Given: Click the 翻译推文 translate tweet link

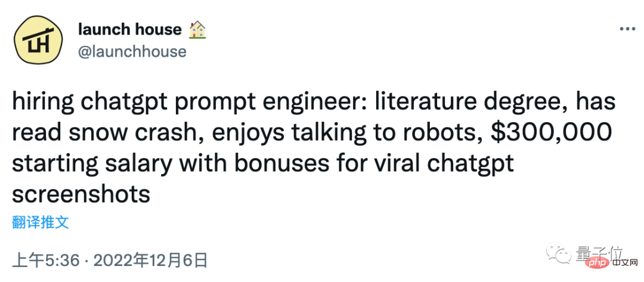Looking at the screenshot, I should pos(41,223).
